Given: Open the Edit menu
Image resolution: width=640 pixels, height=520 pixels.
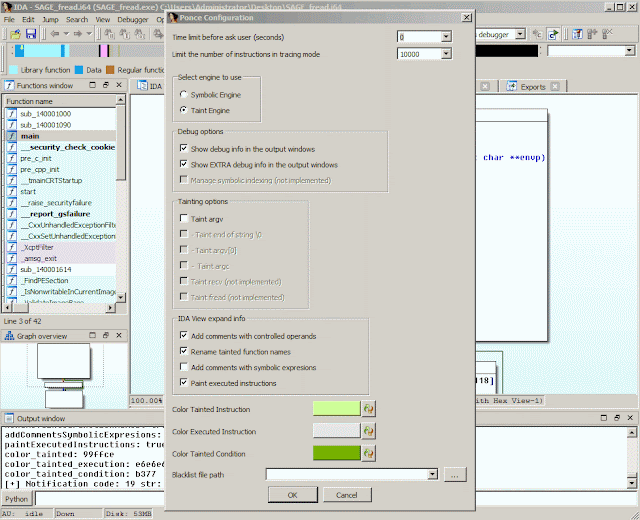Looking at the screenshot, I should click(28, 19).
